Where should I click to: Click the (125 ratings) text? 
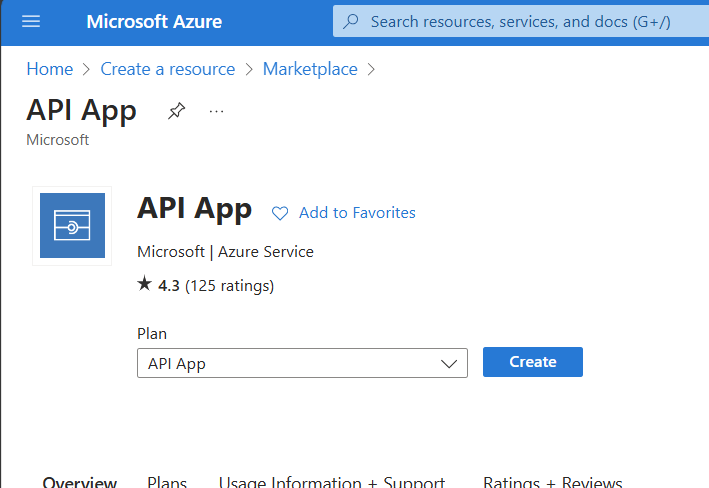click(229, 286)
